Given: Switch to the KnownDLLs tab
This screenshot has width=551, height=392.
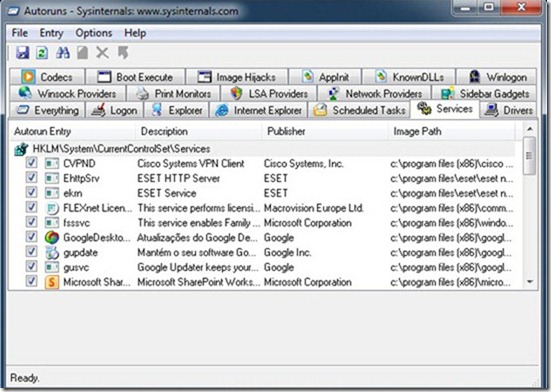Looking at the screenshot, I should point(409,77).
